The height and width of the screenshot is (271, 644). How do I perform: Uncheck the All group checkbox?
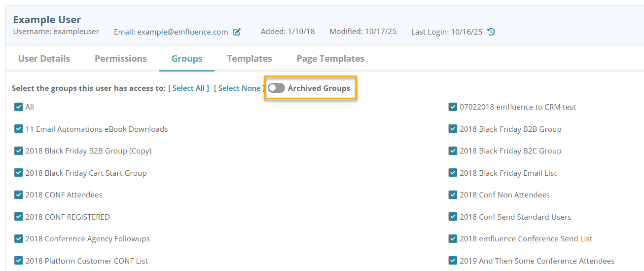19,107
